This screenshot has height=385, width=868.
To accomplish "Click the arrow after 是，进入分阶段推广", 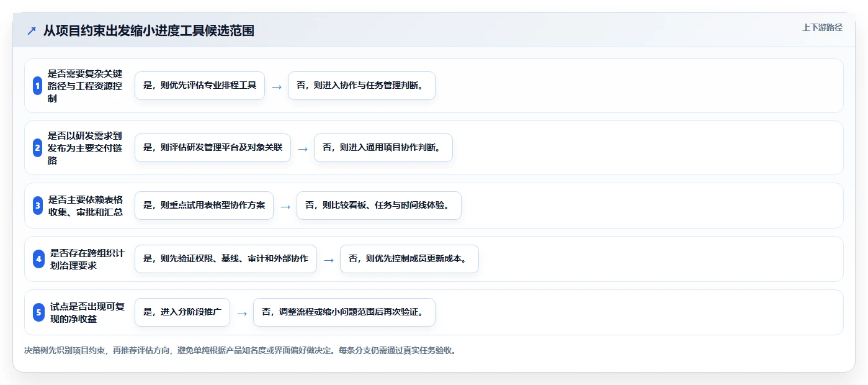I will [x=242, y=314].
